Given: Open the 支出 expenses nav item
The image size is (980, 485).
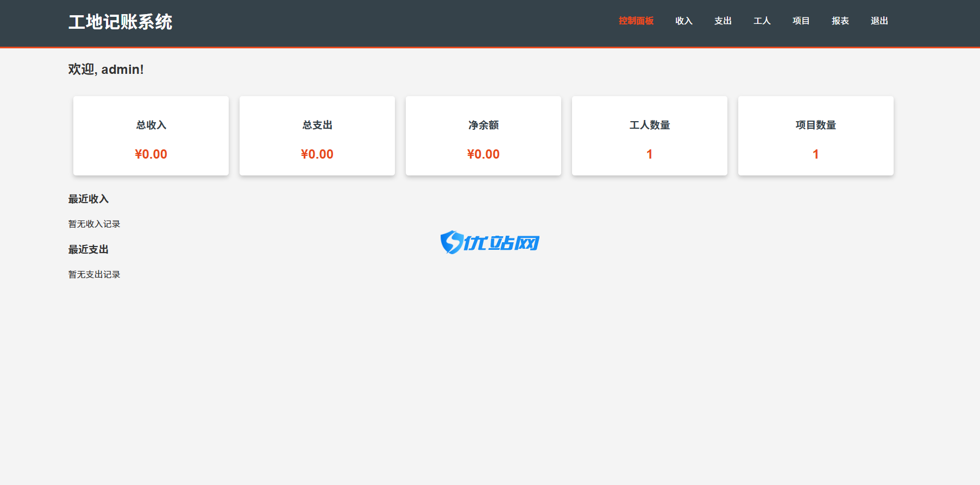Looking at the screenshot, I should tap(723, 21).
